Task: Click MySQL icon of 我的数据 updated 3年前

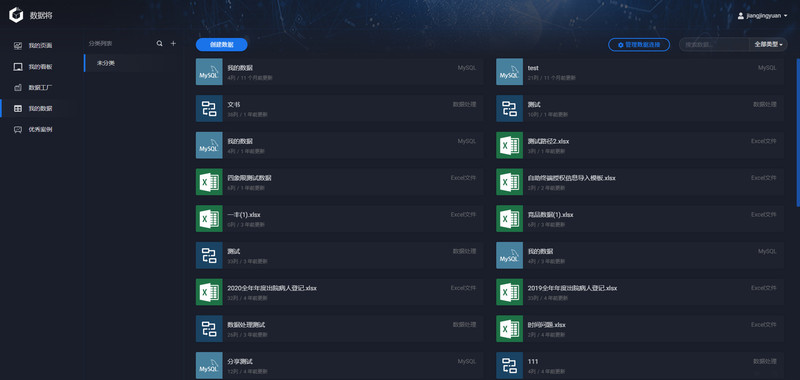Action: click(x=510, y=256)
